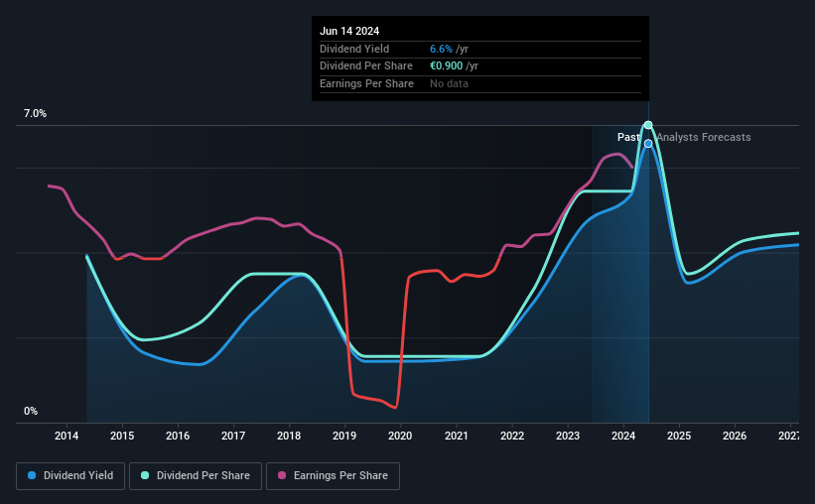Toggle the Dividend Per Share legend button
The width and height of the screenshot is (815, 504).
click(x=196, y=476)
